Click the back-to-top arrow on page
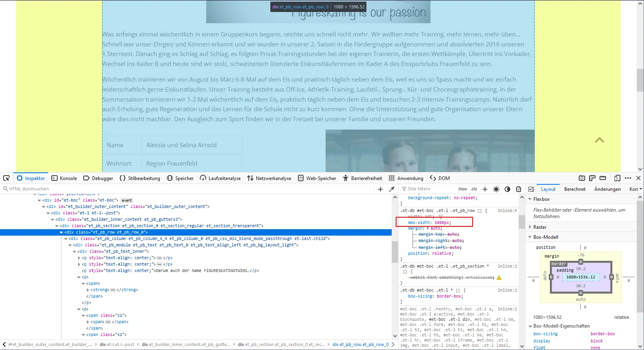The image size is (644, 350). tap(600, 140)
